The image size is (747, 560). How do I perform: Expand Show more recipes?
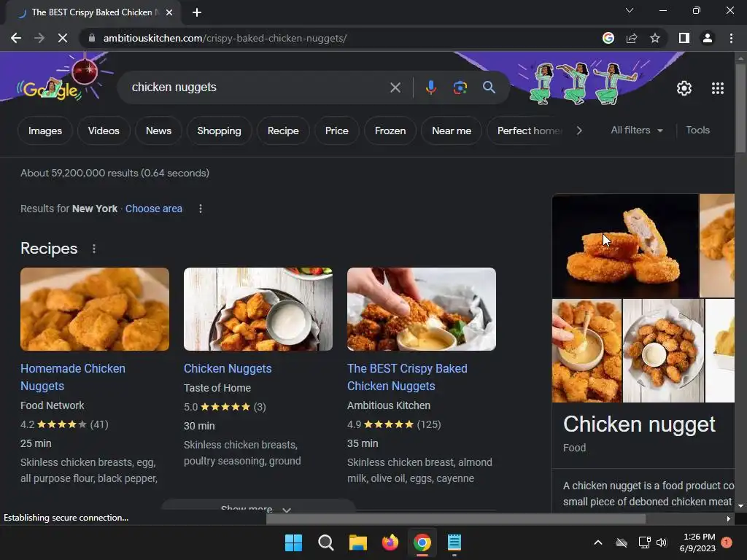coord(258,507)
